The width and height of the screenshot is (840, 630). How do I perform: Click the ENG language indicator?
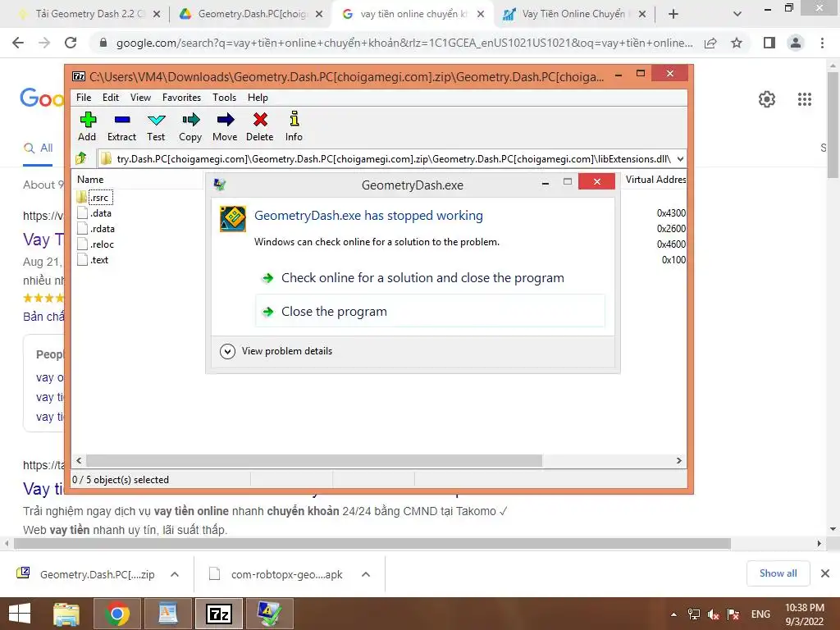760,614
